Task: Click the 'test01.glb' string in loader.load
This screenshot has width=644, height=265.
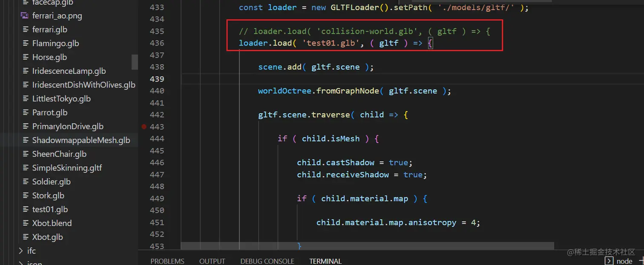Action: (x=331, y=43)
